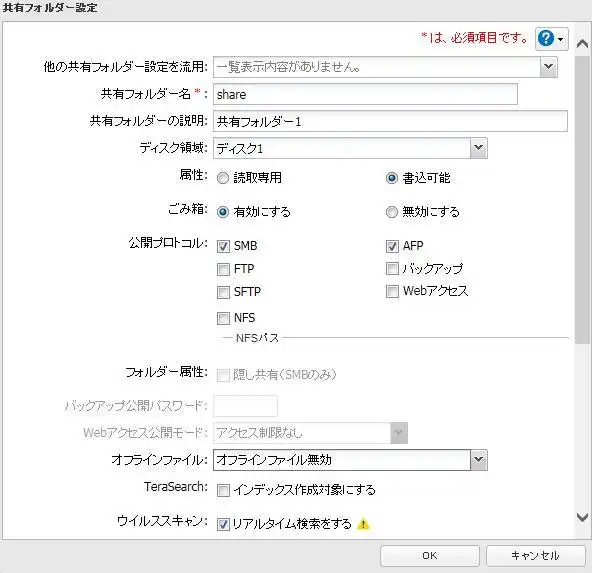Enable the FTP protocol checkbox
Image resolution: width=592 pixels, height=573 pixels.
(x=223, y=270)
